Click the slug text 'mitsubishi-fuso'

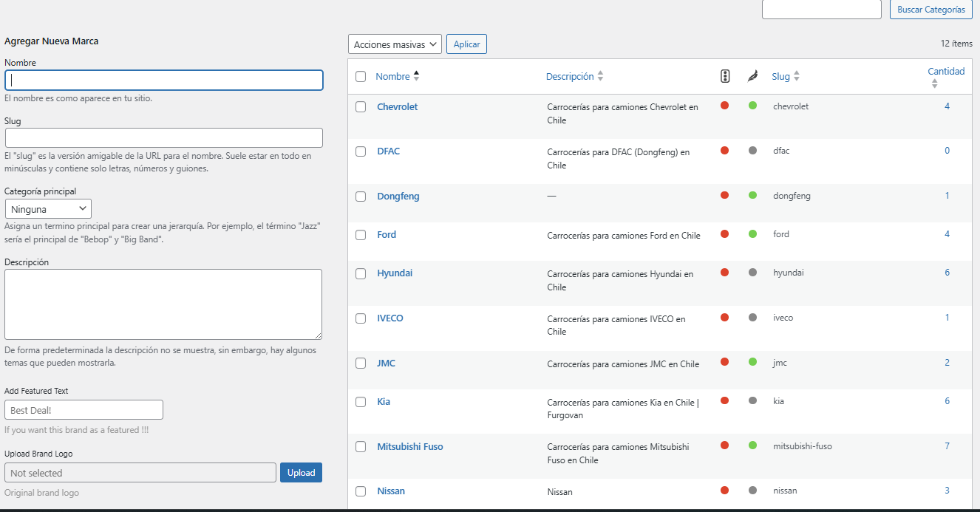(803, 446)
